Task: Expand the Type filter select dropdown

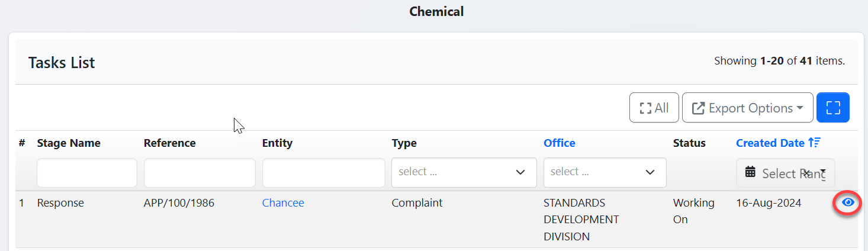Action: pyautogui.click(x=464, y=172)
